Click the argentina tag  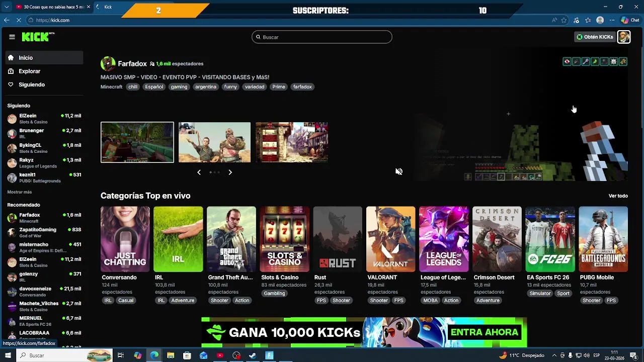(206, 87)
